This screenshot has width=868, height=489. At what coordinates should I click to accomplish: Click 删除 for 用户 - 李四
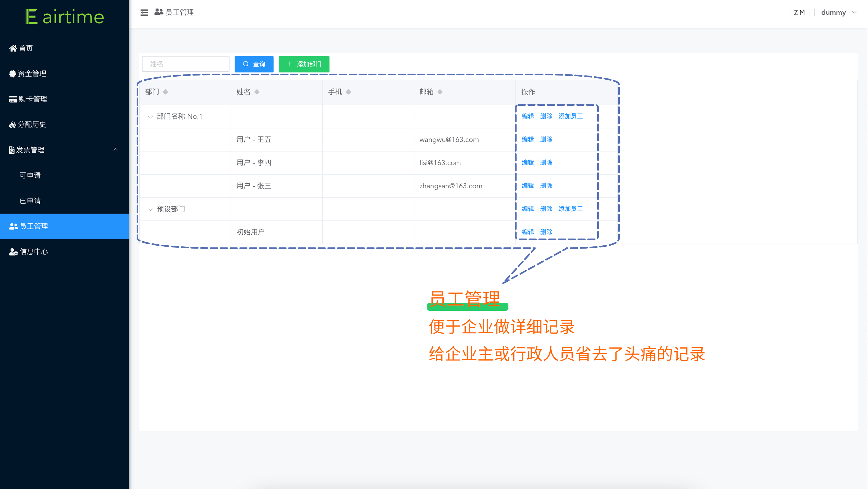pyautogui.click(x=546, y=163)
